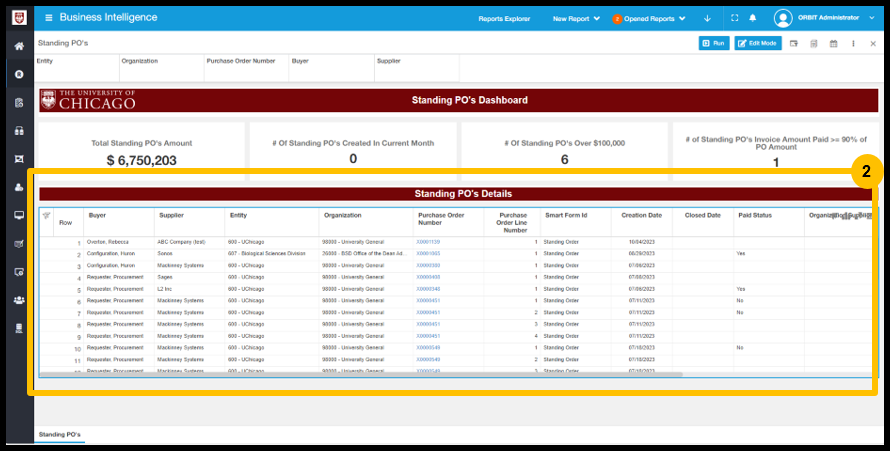Click creation date '10/04/2023'

(641, 242)
